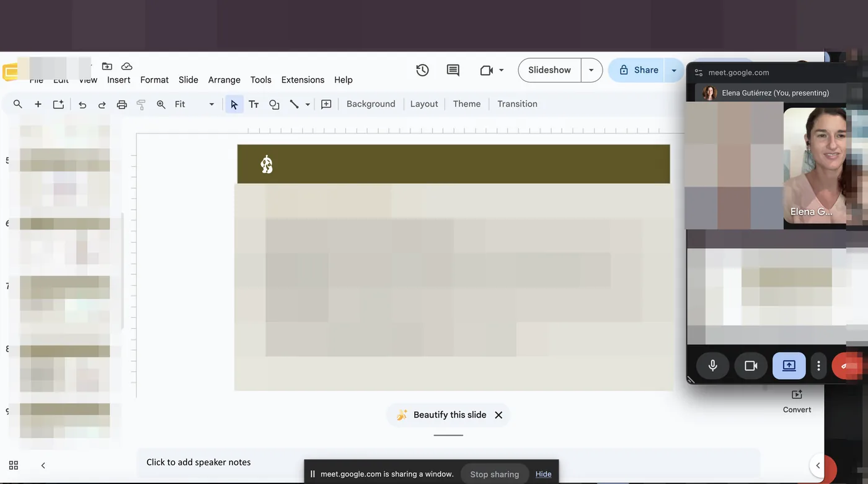Viewport: 868px width, 484px height.
Task: Open the shape tool
Action: tap(274, 104)
